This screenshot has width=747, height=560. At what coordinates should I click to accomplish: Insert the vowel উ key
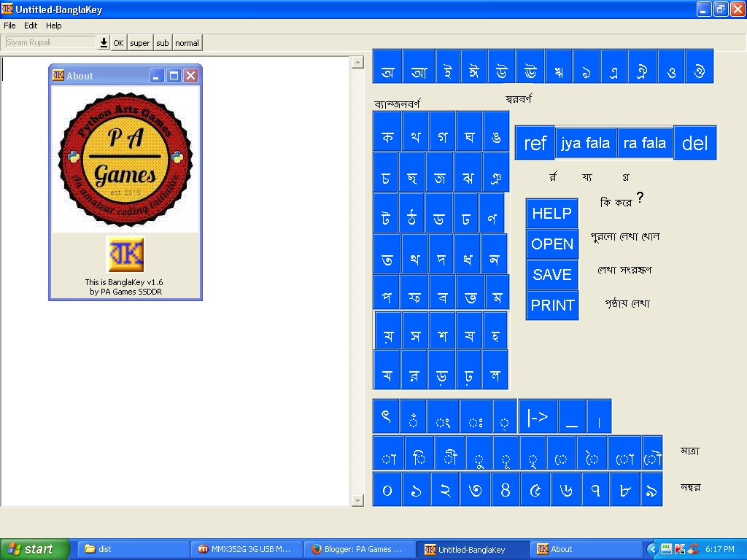click(x=501, y=66)
